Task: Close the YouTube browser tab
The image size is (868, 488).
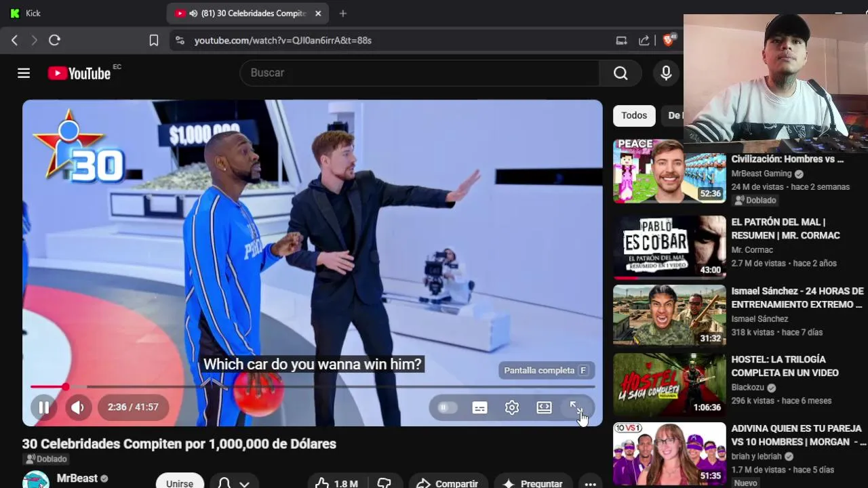Action: (318, 14)
